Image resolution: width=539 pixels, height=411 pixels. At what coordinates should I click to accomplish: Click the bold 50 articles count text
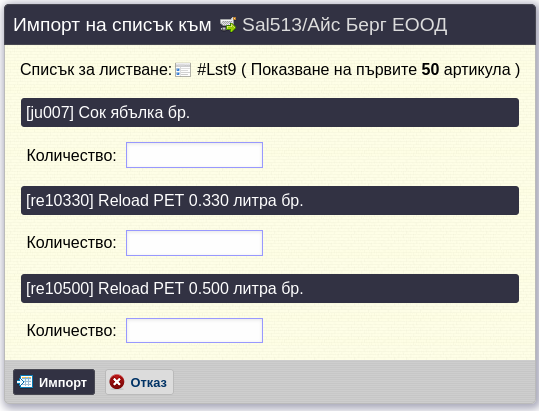pos(430,69)
